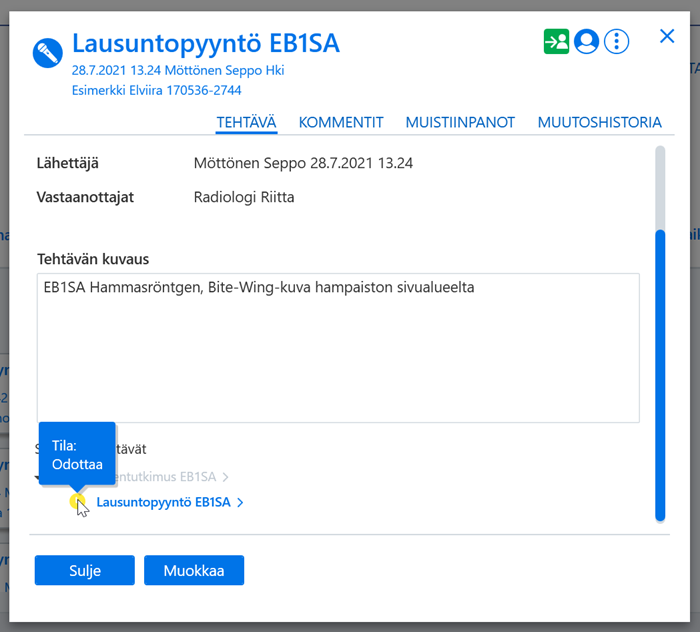Click patient text 'Esimerkki Elviira 170536-2744'

[x=156, y=91]
